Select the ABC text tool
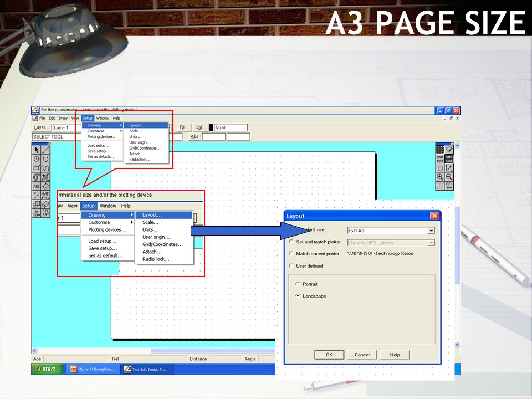This screenshot has height=399, width=532. [37, 186]
